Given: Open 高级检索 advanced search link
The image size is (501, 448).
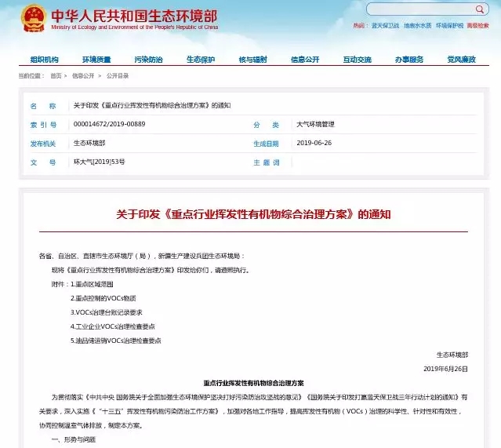Looking at the screenshot, I should [x=477, y=26].
